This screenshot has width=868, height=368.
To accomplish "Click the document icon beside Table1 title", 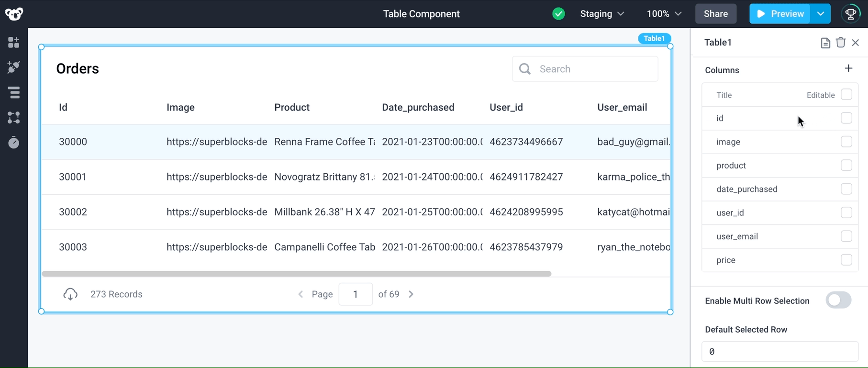I will [x=825, y=43].
